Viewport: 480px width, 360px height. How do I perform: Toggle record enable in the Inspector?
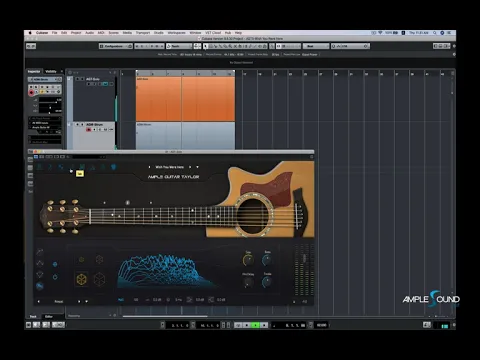pos(31,92)
